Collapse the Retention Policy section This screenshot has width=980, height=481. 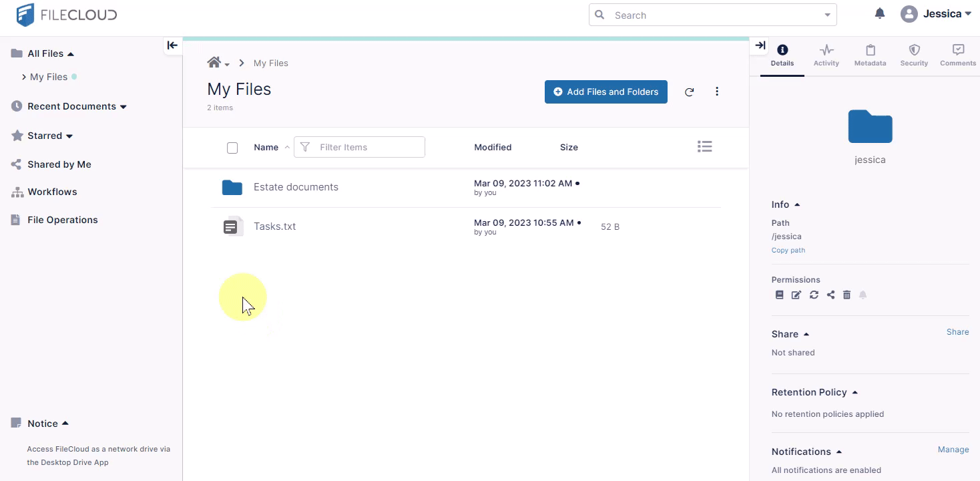pyautogui.click(x=854, y=392)
